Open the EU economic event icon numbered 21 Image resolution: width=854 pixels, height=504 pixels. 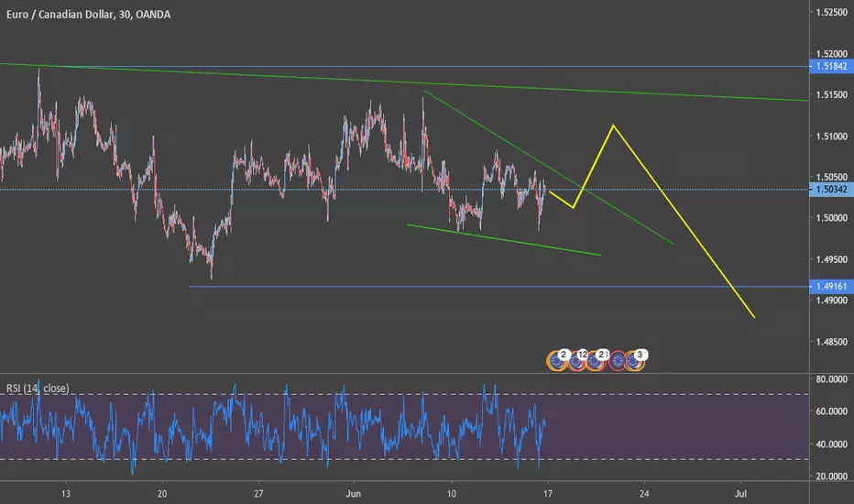596,361
